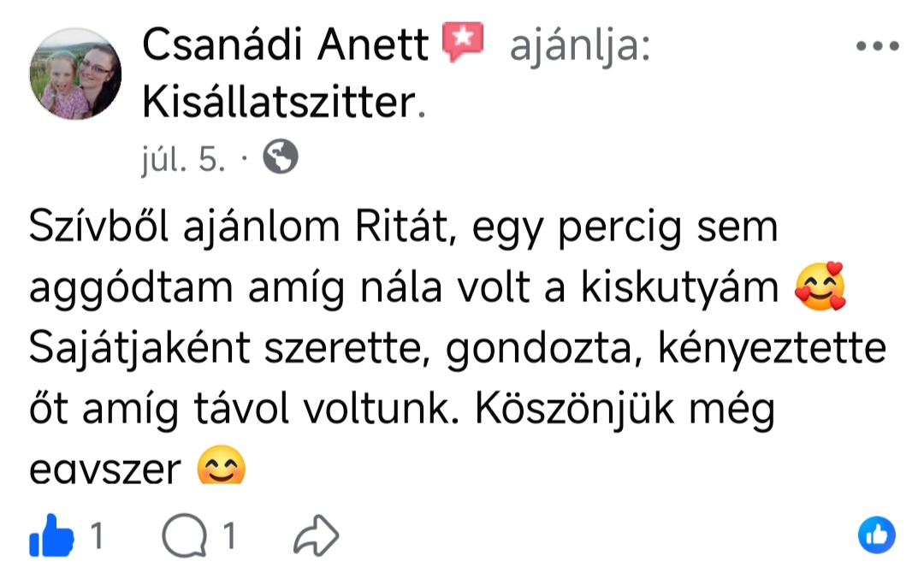Open comments via the speech bubble icon
Viewport: 924px width, 567px height.
coord(179,537)
